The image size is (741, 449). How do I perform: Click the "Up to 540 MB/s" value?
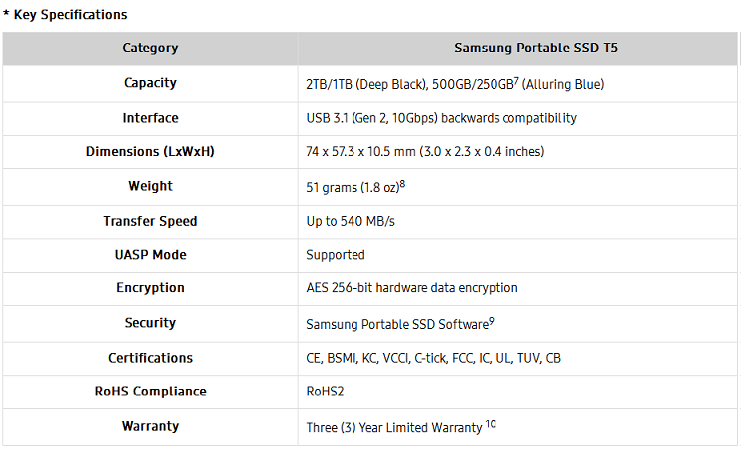pos(350,221)
